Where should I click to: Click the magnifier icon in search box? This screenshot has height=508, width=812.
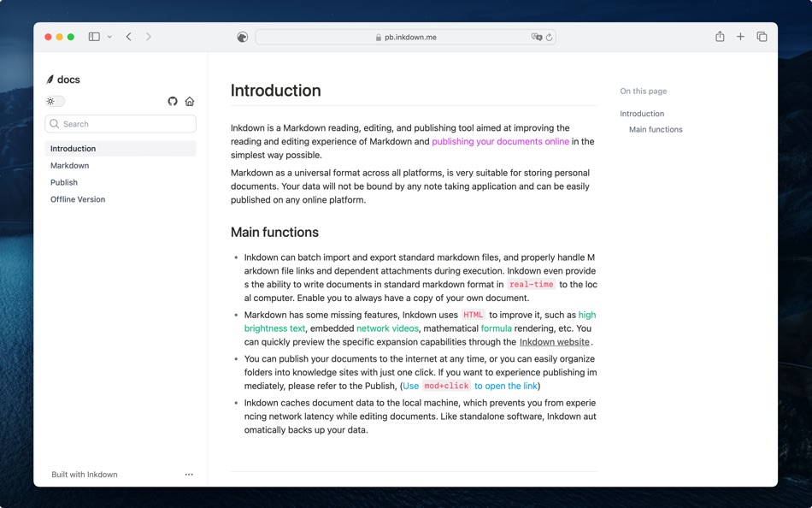pyautogui.click(x=55, y=124)
